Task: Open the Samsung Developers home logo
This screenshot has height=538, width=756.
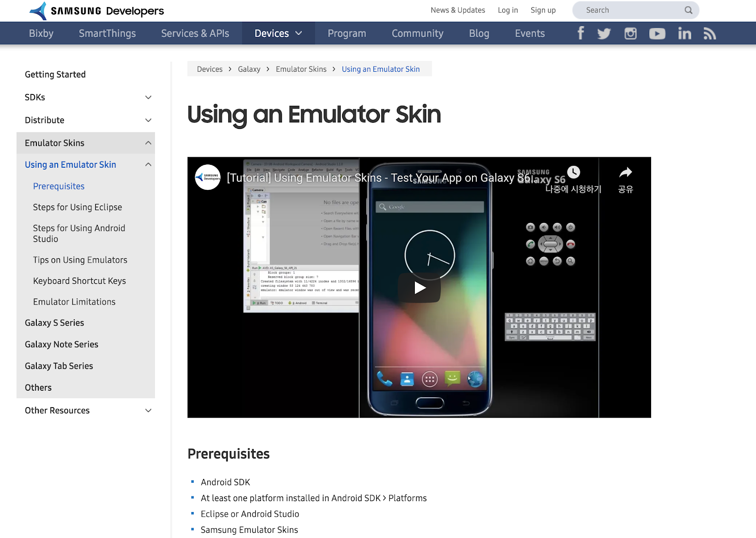Action: coord(96,10)
